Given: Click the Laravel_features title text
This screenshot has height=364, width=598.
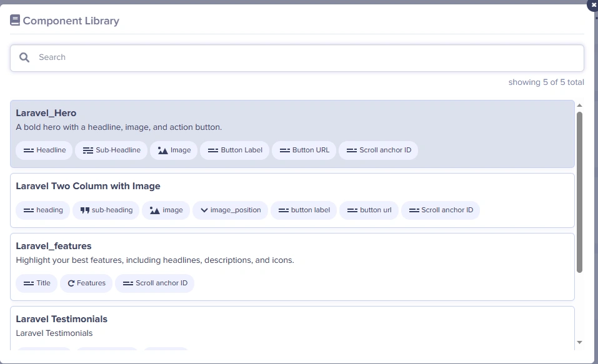Looking at the screenshot, I should 54,246.
